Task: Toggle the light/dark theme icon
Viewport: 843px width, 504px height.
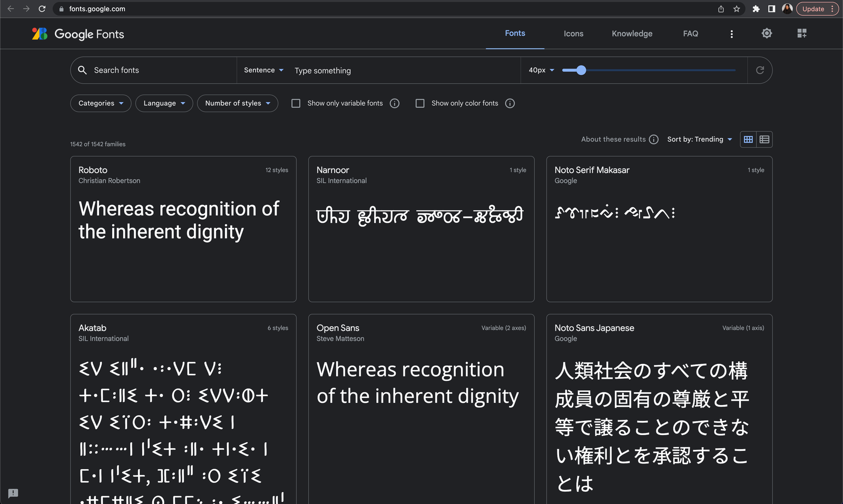Action: pyautogui.click(x=767, y=33)
